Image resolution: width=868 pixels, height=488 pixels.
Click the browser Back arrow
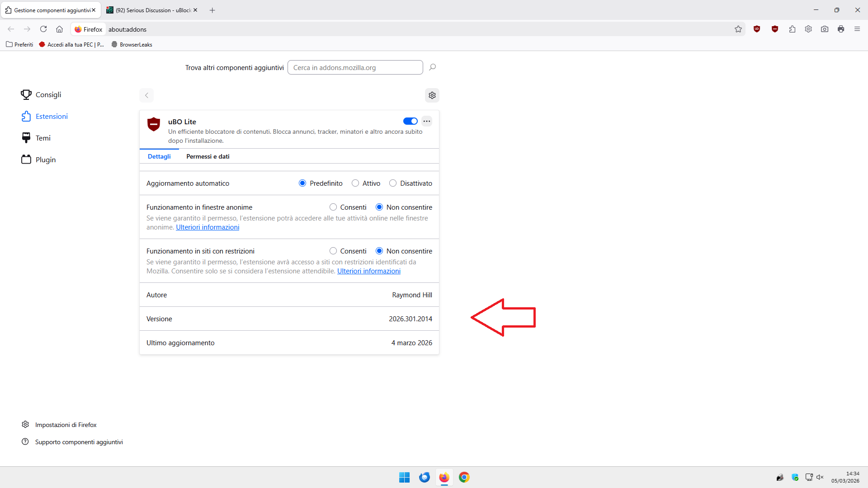click(11, 29)
